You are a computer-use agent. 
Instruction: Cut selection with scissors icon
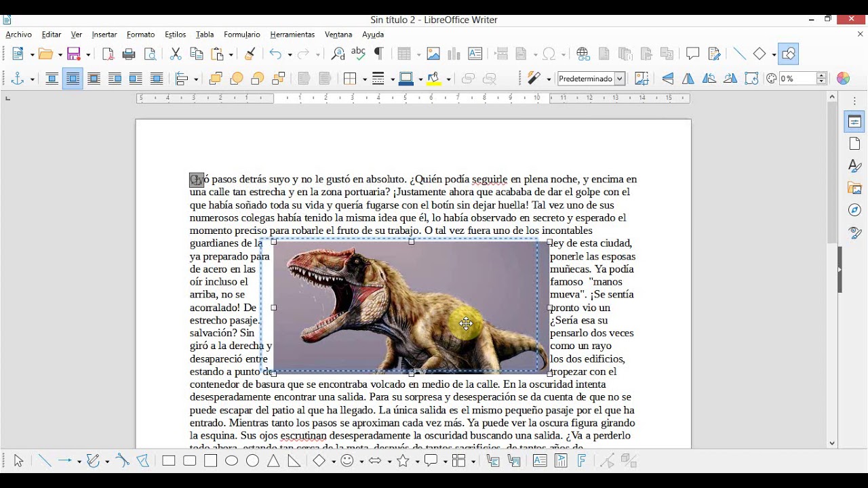(x=176, y=54)
